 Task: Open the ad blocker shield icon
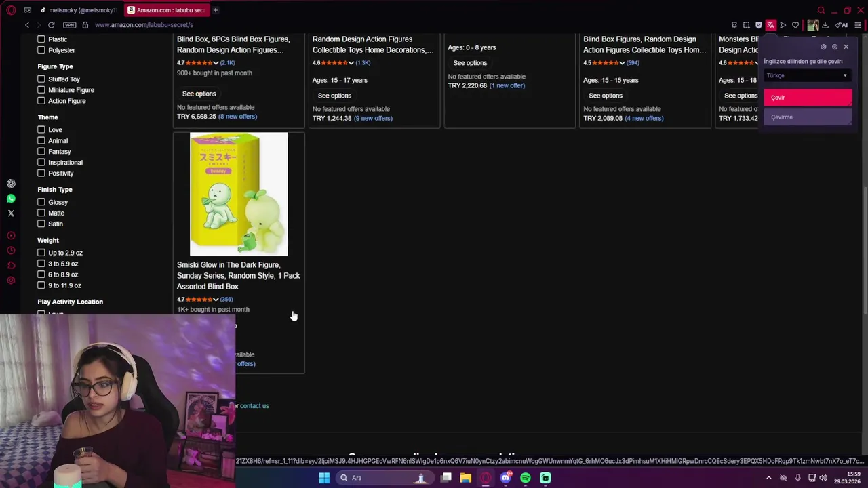click(758, 25)
